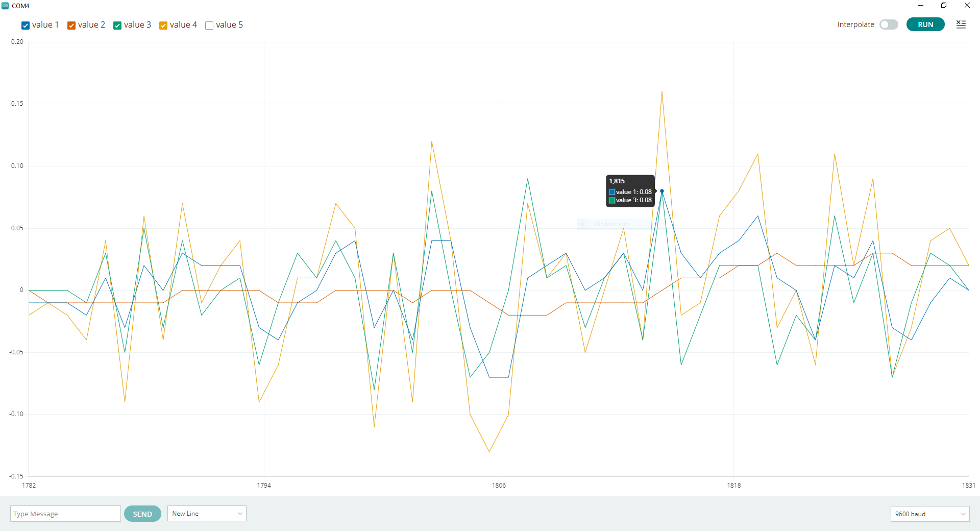The width and height of the screenshot is (980, 531).
Task: Open the New Line ending dropdown
Action: click(x=207, y=514)
